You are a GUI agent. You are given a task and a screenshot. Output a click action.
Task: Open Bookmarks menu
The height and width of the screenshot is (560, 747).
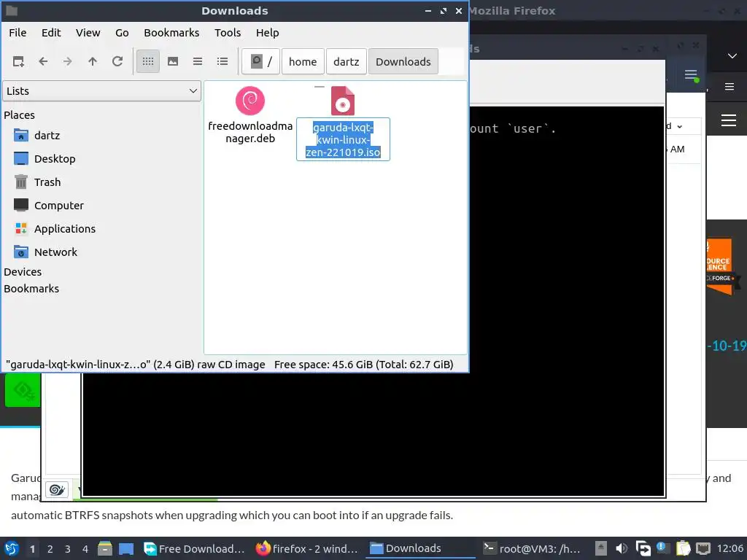[171, 33]
